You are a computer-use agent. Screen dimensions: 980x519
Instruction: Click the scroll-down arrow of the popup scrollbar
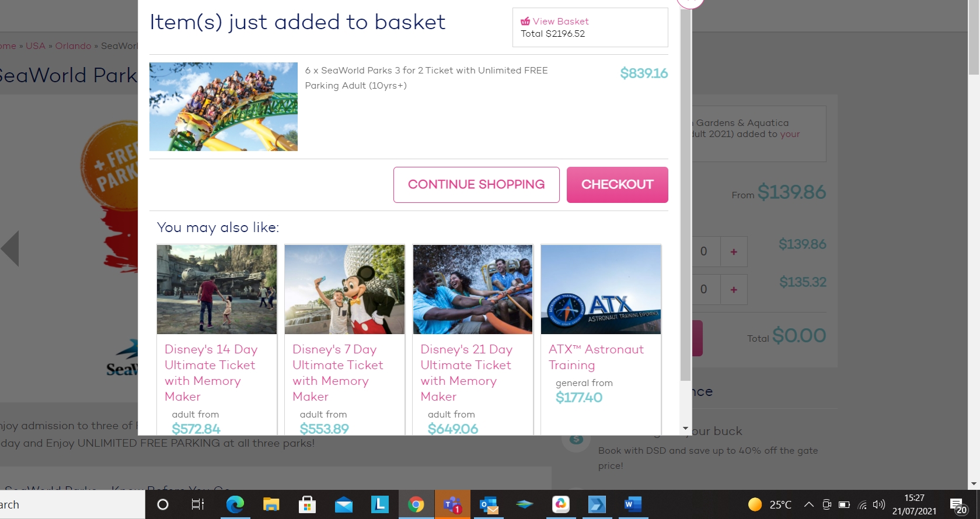(x=685, y=429)
